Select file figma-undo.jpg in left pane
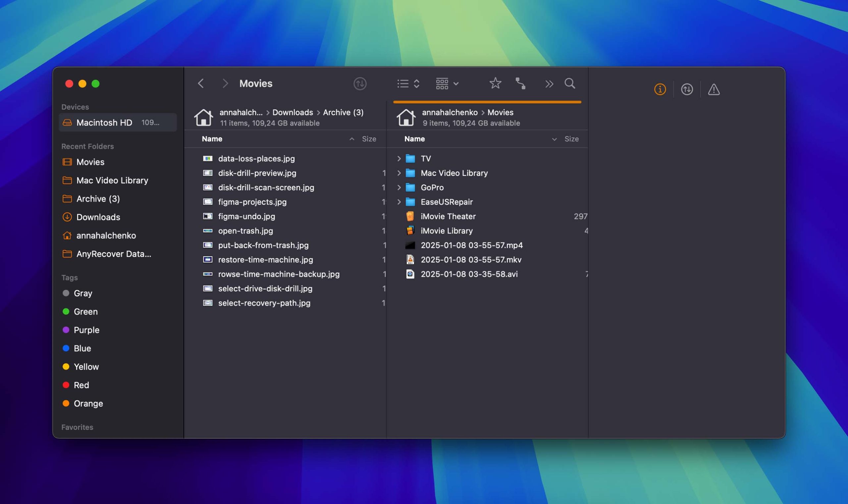 click(x=246, y=216)
